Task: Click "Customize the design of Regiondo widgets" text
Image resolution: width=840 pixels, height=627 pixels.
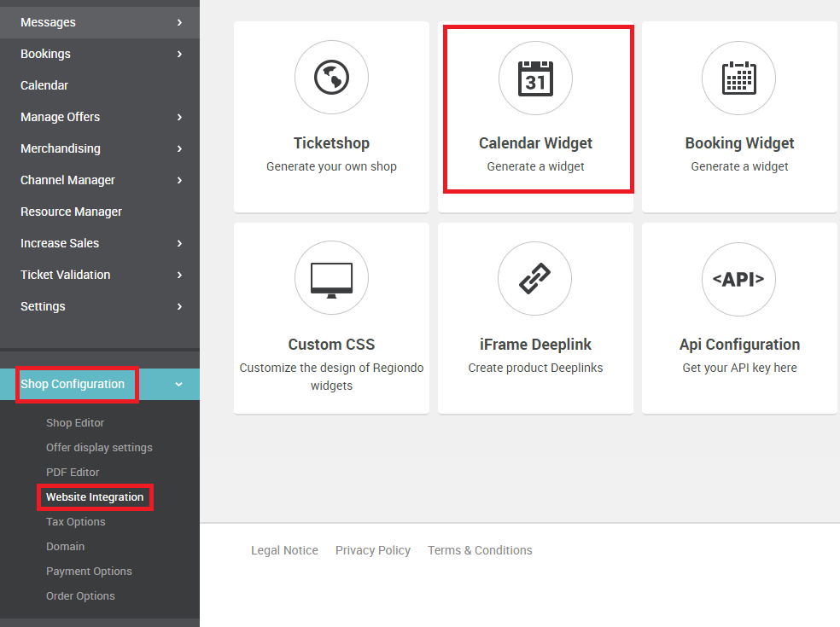Action: coord(331,376)
